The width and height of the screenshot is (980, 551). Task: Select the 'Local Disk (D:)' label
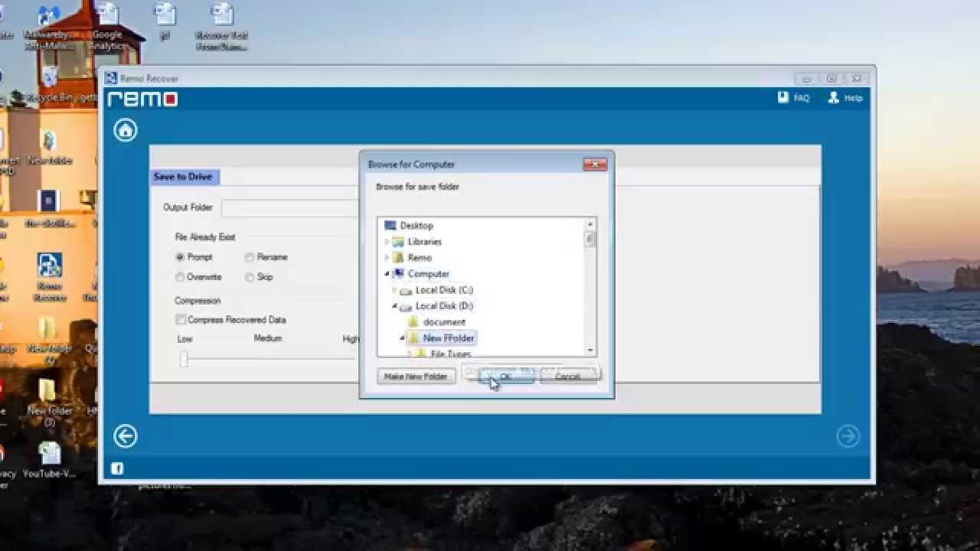pyautogui.click(x=444, y=306)
